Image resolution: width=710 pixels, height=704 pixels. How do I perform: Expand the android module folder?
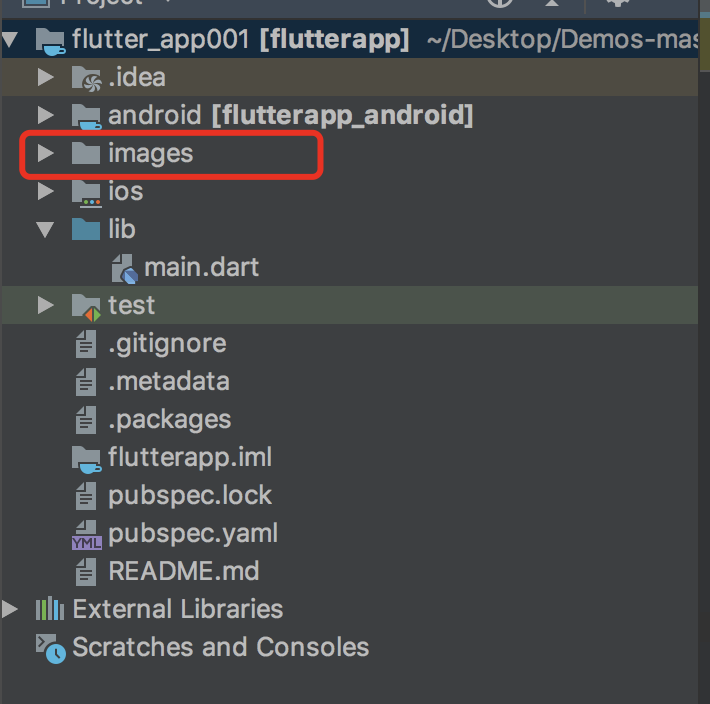pyautogui.click(x=45, y=115)
